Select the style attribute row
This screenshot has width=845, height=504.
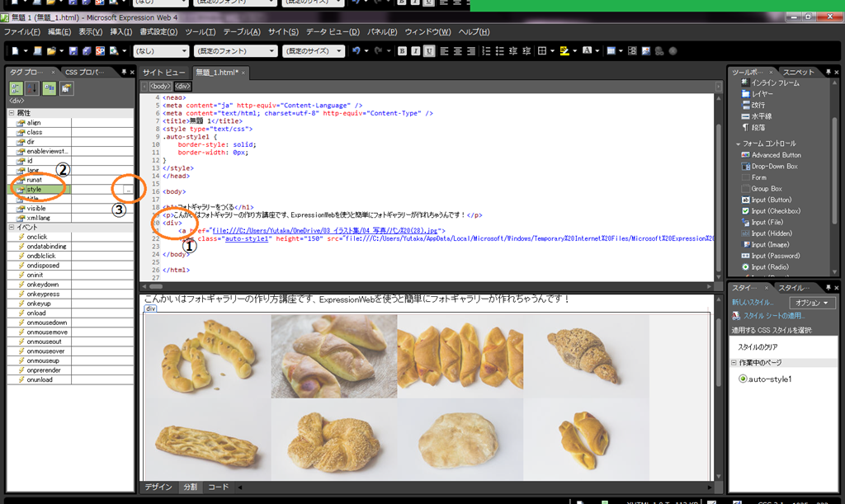pos(71,190)
